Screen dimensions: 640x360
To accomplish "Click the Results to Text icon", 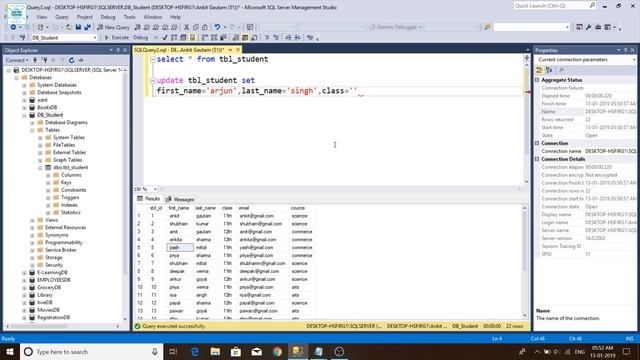I will pyautogui.click(x=236, y=38).
